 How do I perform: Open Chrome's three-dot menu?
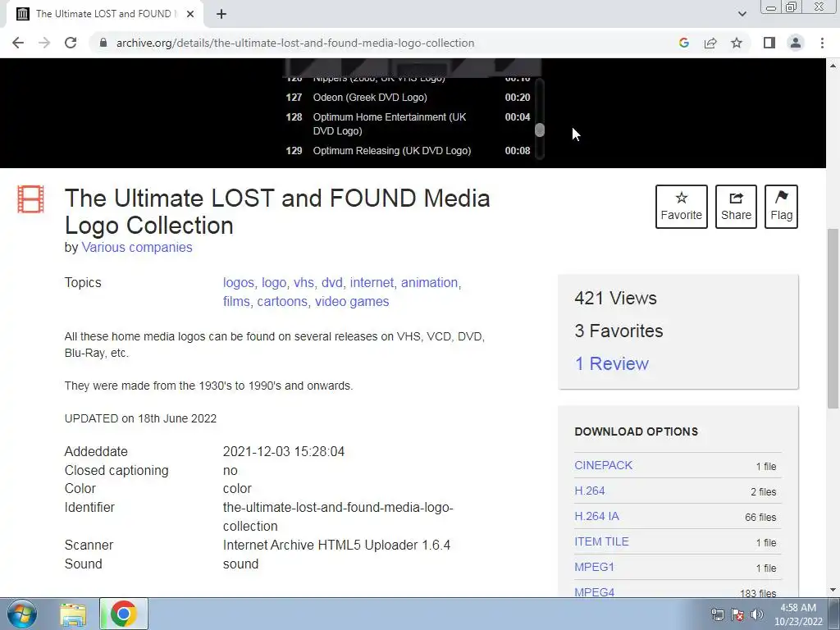822,43
